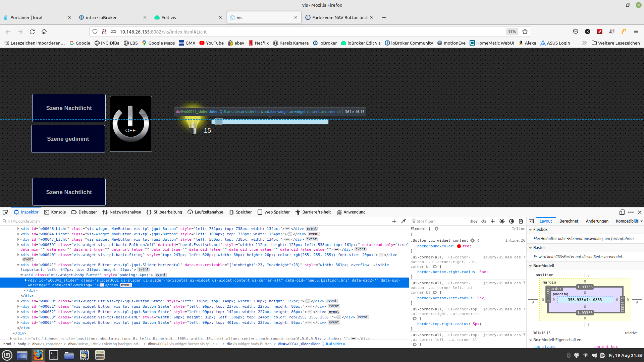Click the eyedropper color picker icon

[x=404, y=221]
